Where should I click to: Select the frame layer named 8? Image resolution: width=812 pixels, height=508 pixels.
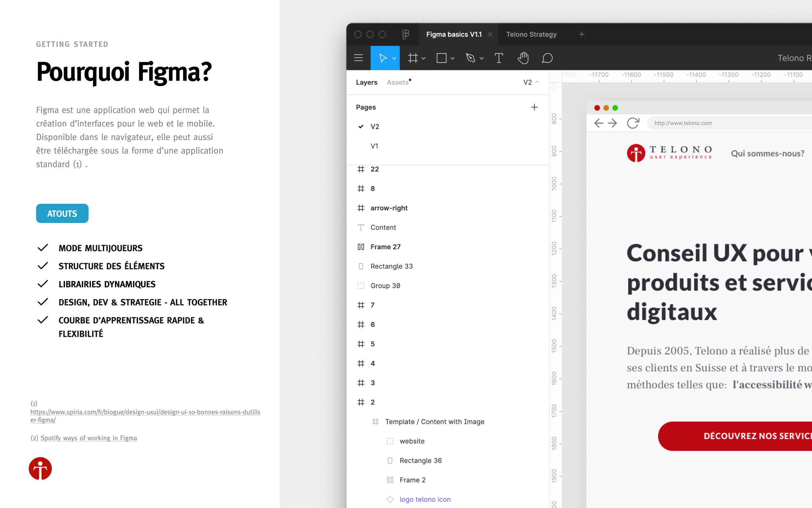coord(448,189)
